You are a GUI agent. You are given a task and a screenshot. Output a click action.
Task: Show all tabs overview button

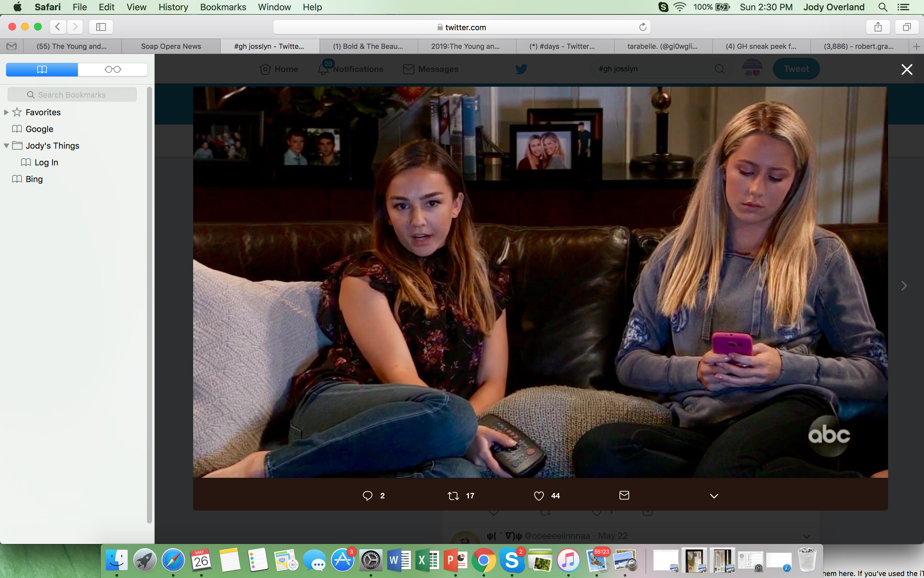point(907,27)
